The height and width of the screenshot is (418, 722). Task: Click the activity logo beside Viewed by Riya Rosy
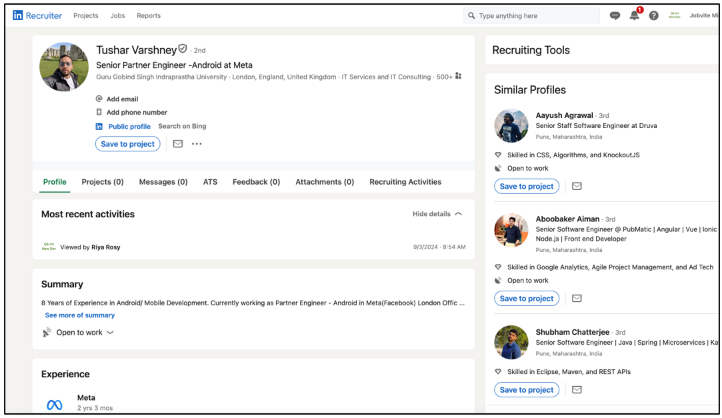pyautogui.click(x=49, y=246)
